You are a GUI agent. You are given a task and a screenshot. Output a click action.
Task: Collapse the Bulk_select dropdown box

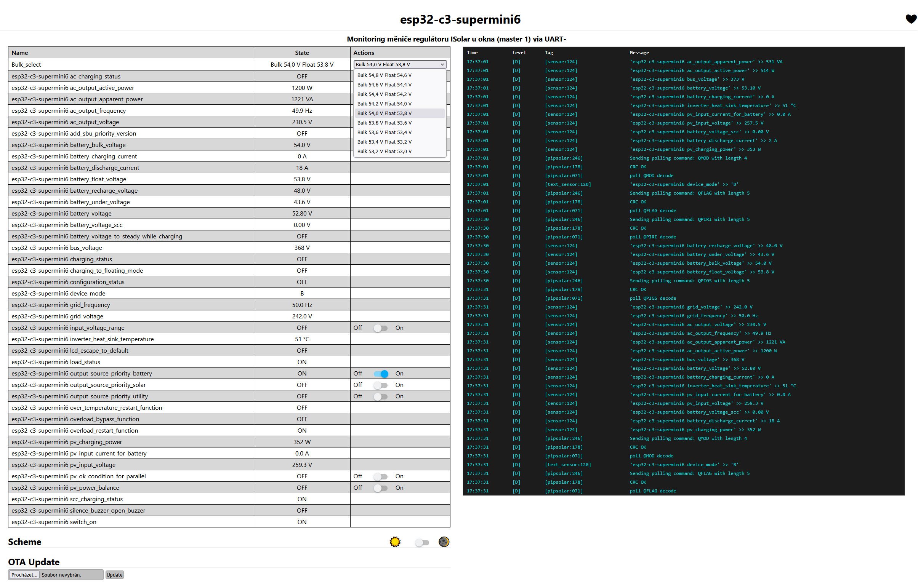click(x=400, y=64)
